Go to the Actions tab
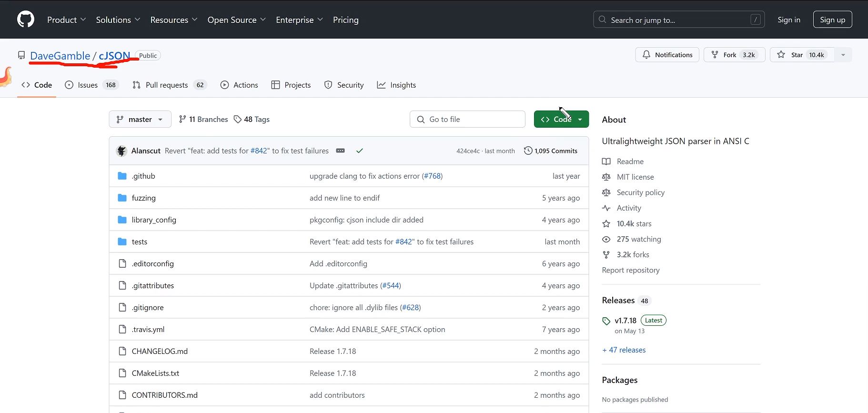The width and height of the screenshot is (868, 413). [239, 85]
